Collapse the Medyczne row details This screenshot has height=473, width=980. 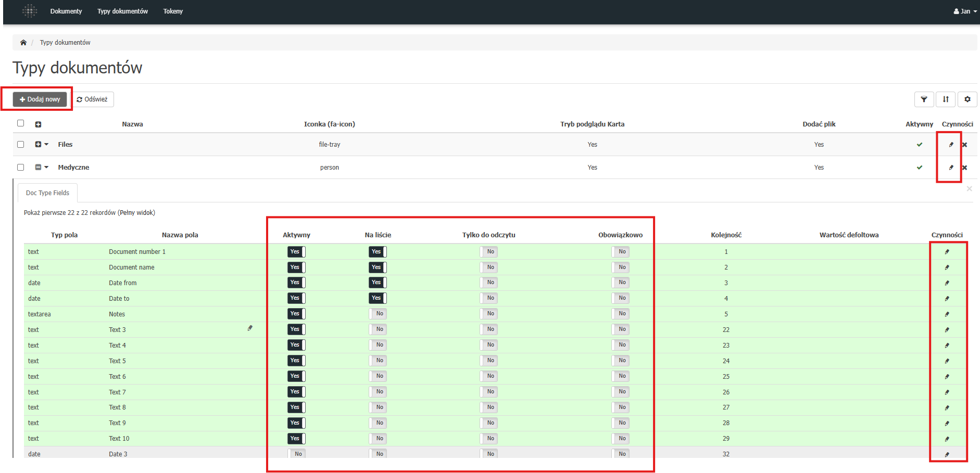pos(38,168)
